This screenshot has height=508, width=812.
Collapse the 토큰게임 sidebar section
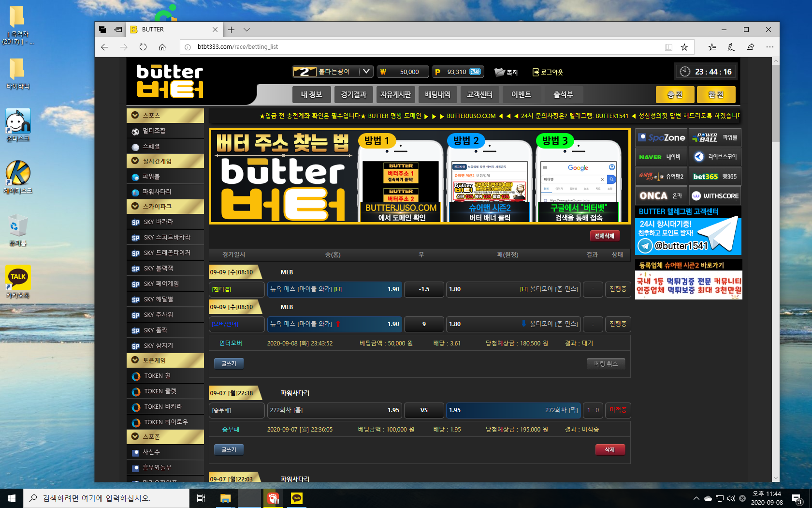[135, 360]
